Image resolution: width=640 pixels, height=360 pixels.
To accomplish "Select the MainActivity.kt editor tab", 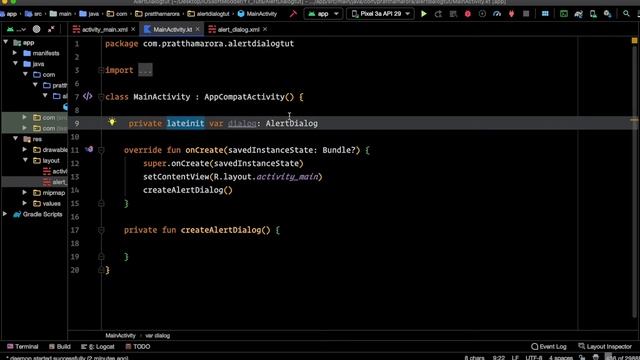I will 172,29.
